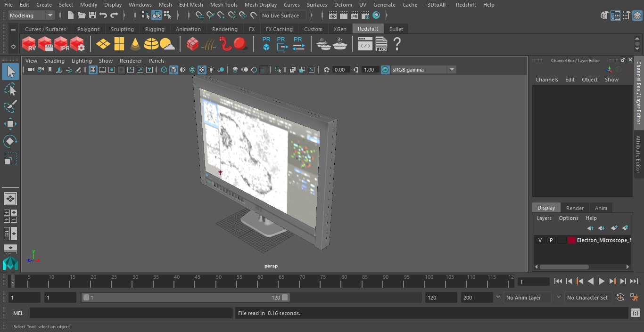Click the MEL command input field
644x332 pixels.
[131, 313]
